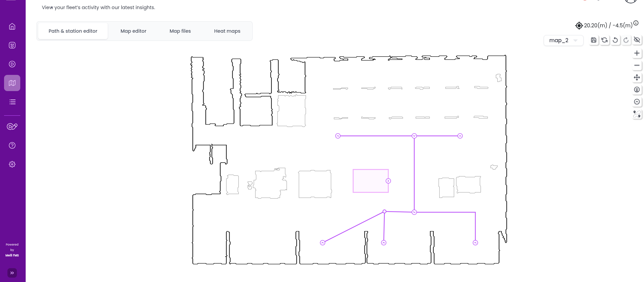Screen dimensions: 644x282
Task: Select the add station chevron-circle tool
Action: point(637,102)
